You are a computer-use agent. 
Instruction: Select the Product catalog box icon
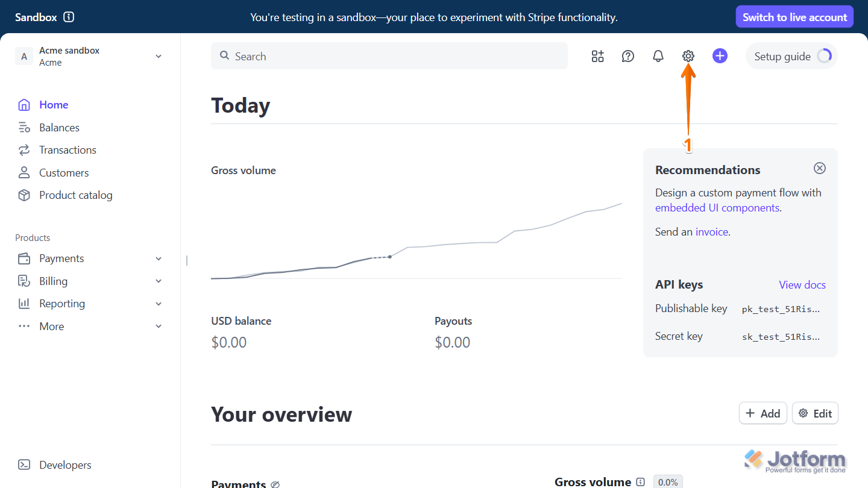coord(24,195)
